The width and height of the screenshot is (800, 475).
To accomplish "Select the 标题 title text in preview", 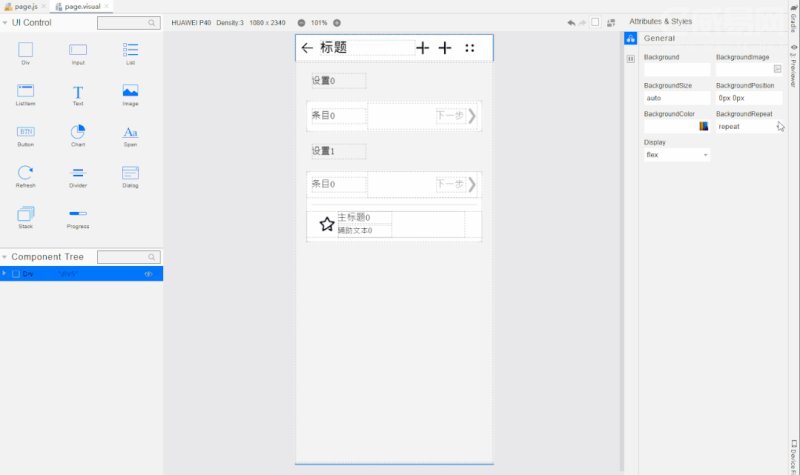I will [334, 48].
